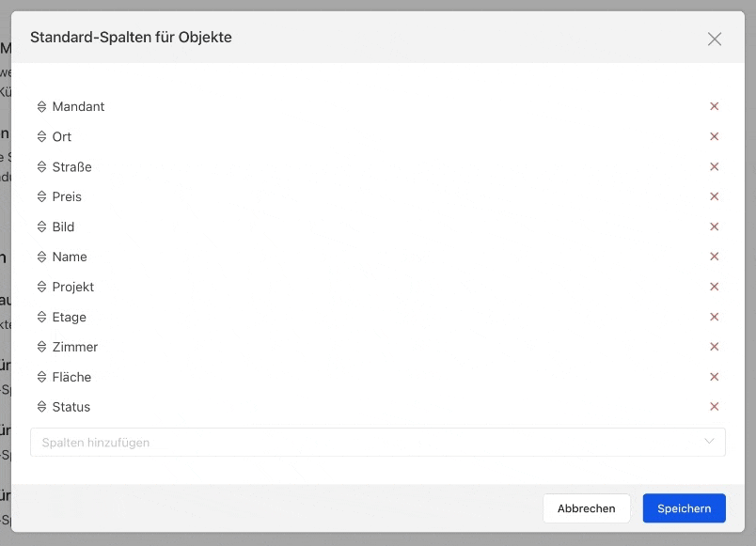Expand the column selector chevron arrow
Screen dimensions: 756x546
click(709, 442)
